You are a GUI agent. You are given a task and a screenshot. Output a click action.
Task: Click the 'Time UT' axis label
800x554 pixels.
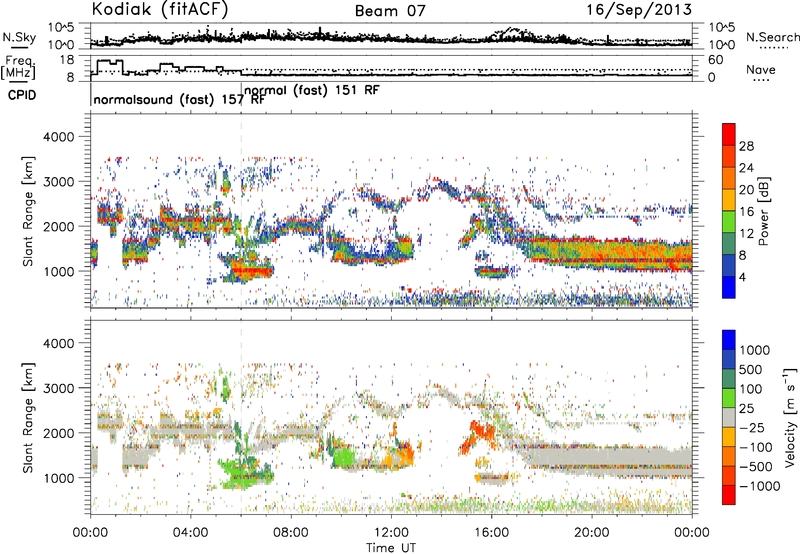click(x=391, y=548)
